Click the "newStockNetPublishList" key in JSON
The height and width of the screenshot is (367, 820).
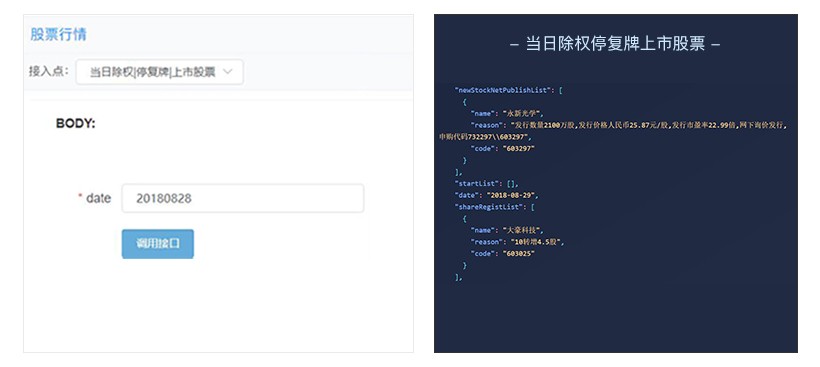tap(504, 90)
